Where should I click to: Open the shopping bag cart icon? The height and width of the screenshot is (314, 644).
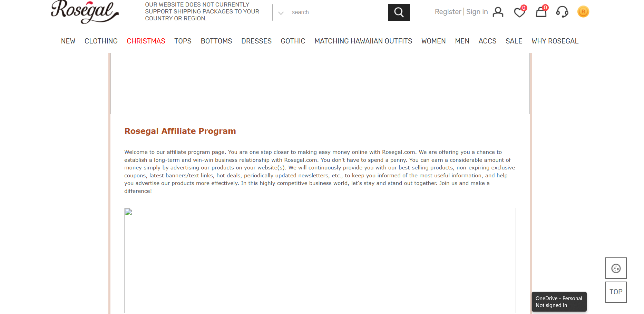tap(541, 12)
